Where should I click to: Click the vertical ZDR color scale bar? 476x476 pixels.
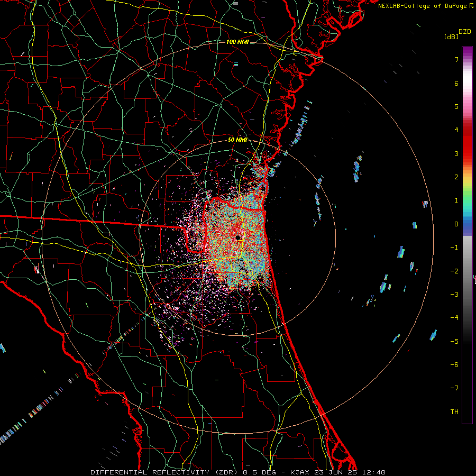[x=467, y=235]
